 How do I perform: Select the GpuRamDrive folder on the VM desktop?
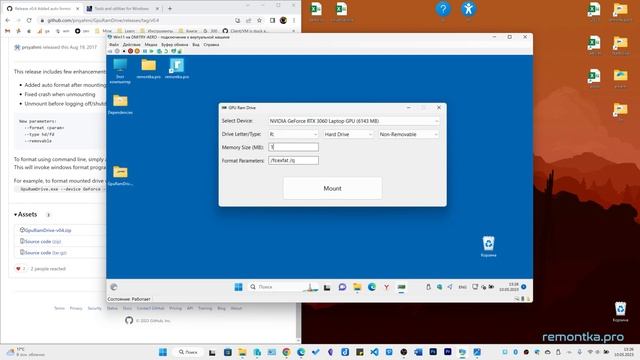120,176
